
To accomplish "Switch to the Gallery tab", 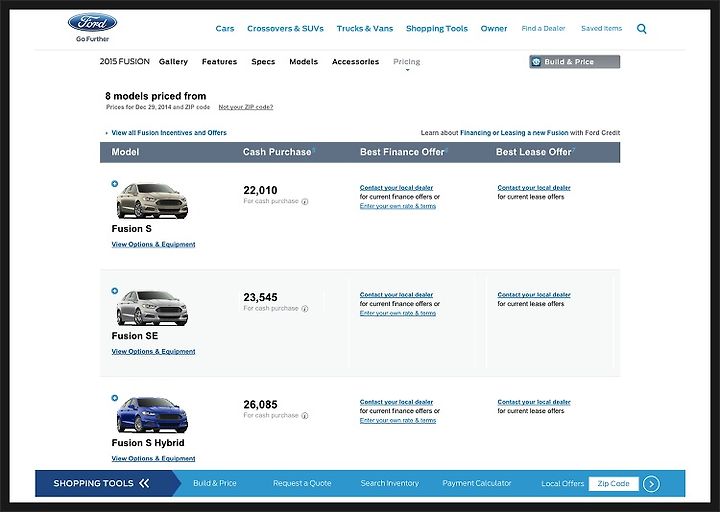I will [x=173, y=62].
